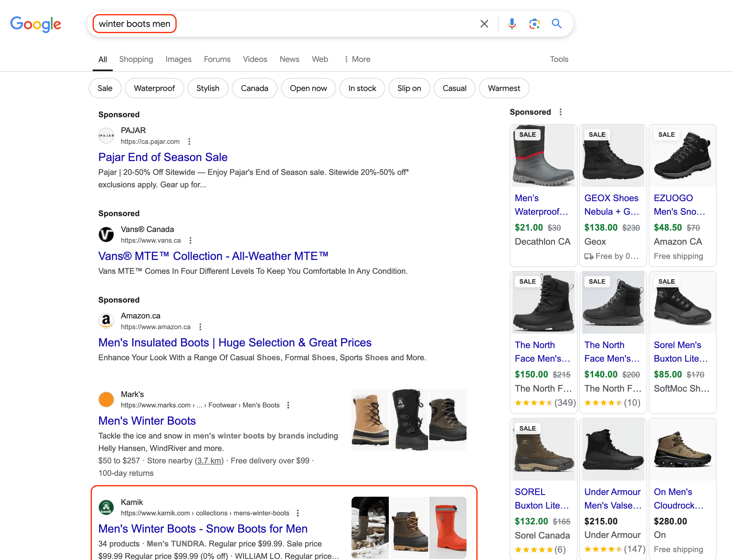Click the Mark's orange circle site icon
The width and height of the screenshot is (733, 560).
click(x=106, y=399)
